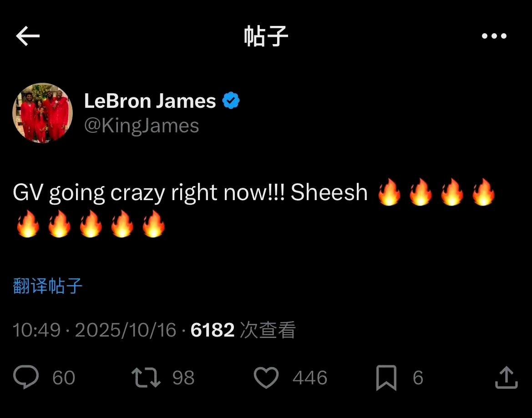The image size is (532, 418).
Task: Open the three-dot more options menu
Action: click(494, 36)
